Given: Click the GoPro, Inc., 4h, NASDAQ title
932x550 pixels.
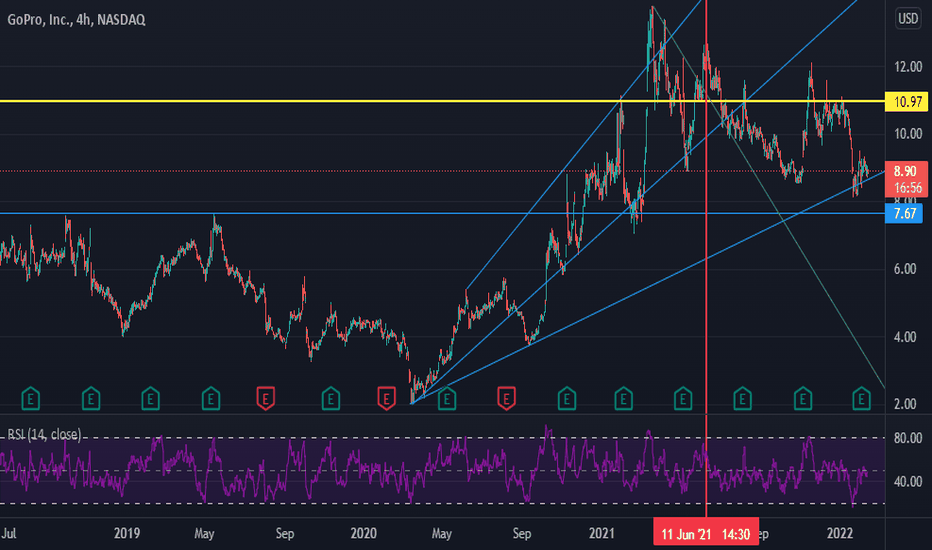Looking at the screenshot, I should [76, 20].
